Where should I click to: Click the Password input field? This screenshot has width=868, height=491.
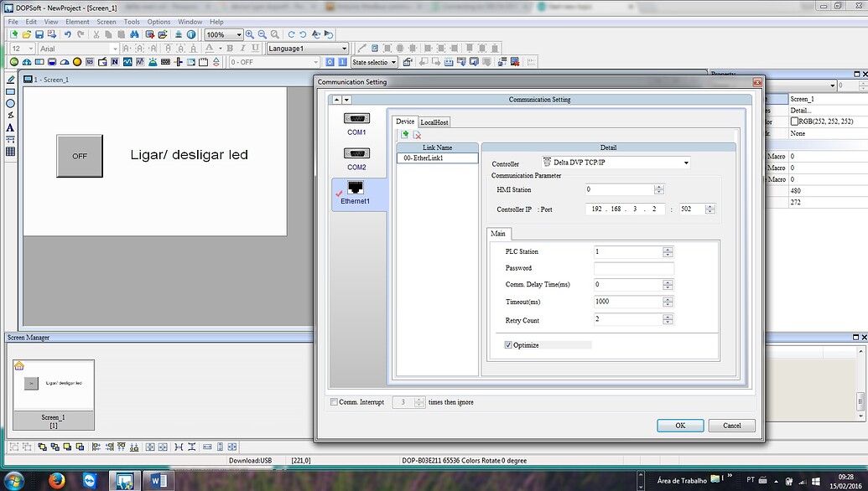(633, 268)
